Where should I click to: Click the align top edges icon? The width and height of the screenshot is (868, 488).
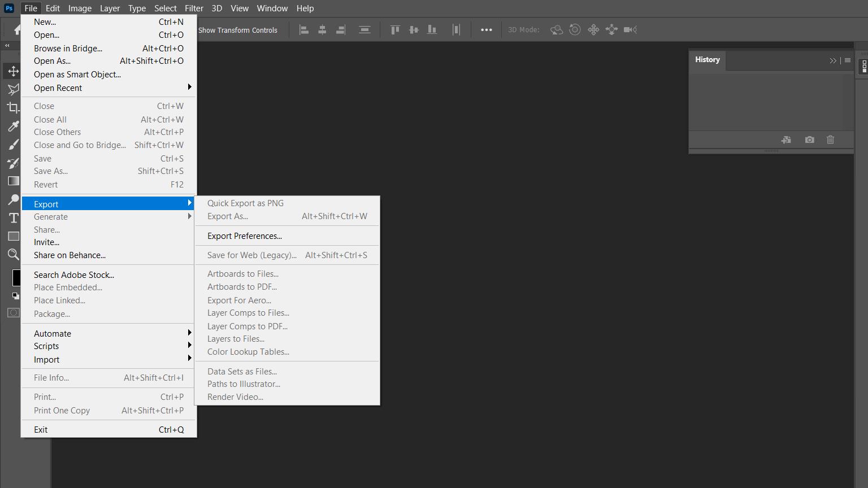point(395,30)
